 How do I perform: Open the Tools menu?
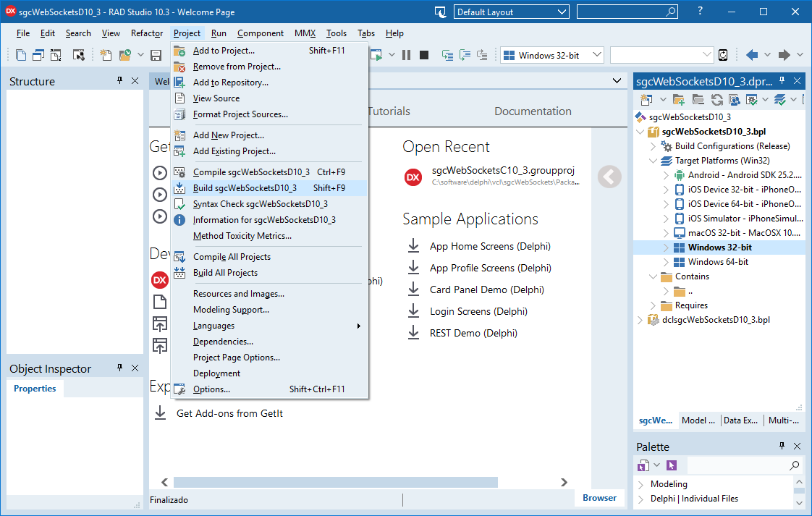[x=336, y=33]
